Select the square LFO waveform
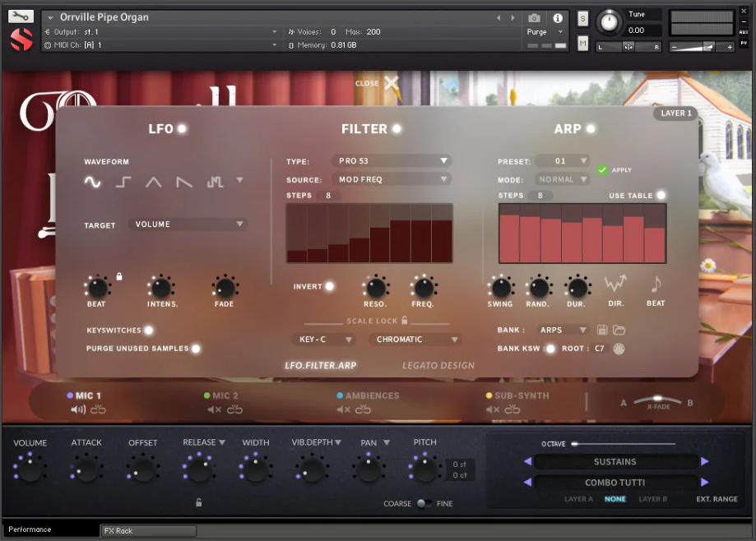The height and width of the screenshot is (541, 756). [122, 183]
